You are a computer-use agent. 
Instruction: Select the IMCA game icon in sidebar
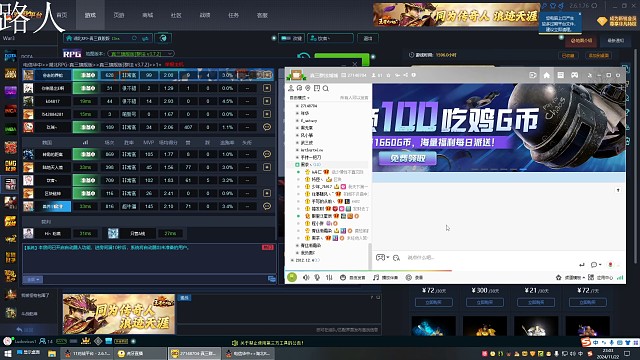[10, 110]
